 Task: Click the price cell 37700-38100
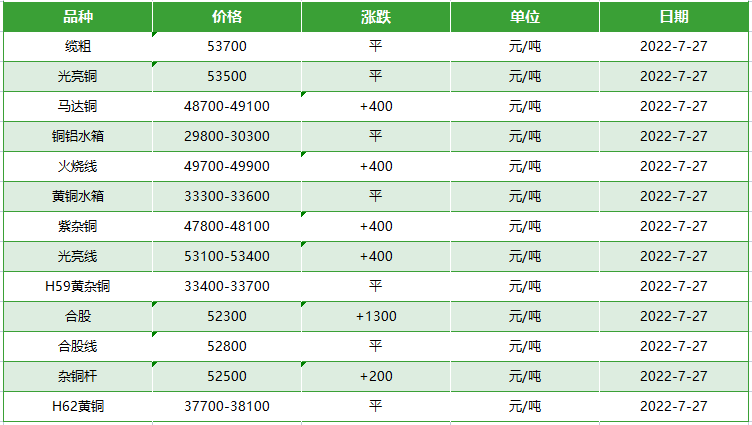click(x=227, y=406)
